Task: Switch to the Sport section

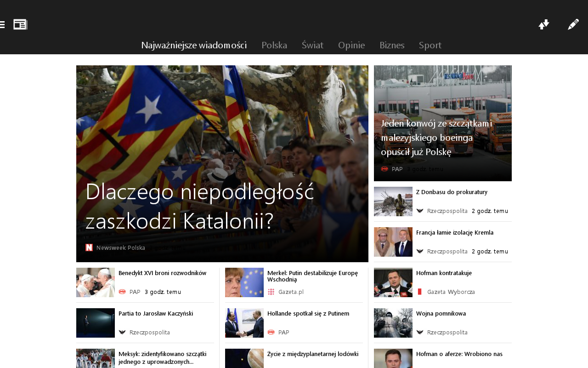Action: [430, 45]
